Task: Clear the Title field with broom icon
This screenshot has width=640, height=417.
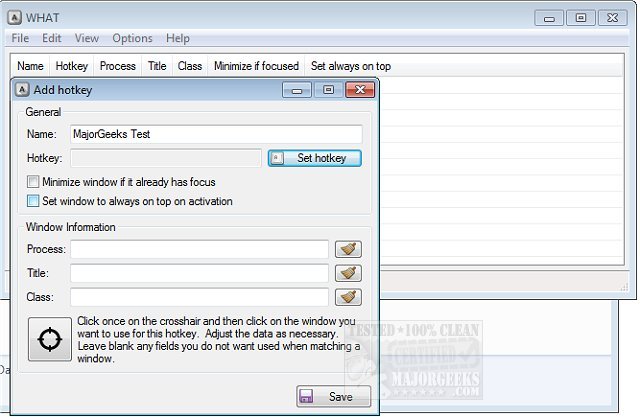Action: coord(348,273)
